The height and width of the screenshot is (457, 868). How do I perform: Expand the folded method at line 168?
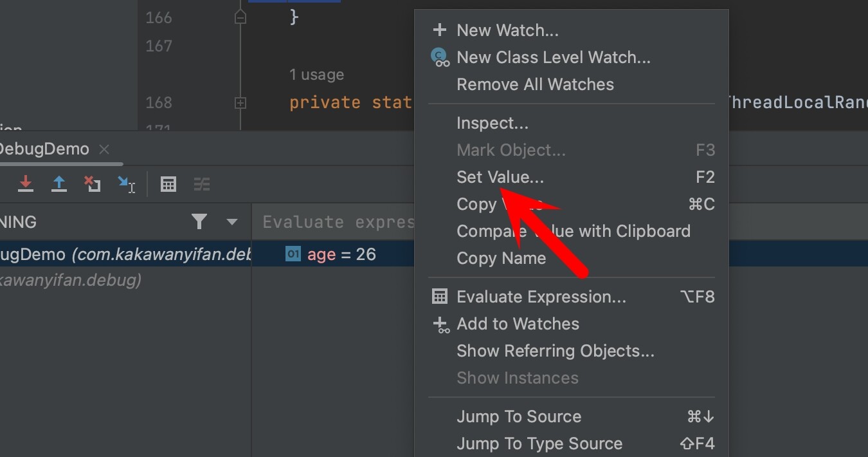click(x=240, y=102)
